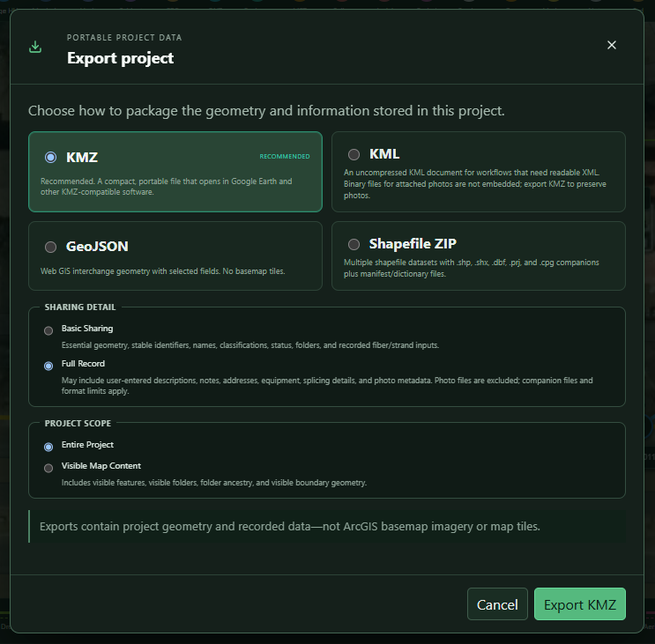
Task: Click the Full Record description text
Action: (327, 386)
